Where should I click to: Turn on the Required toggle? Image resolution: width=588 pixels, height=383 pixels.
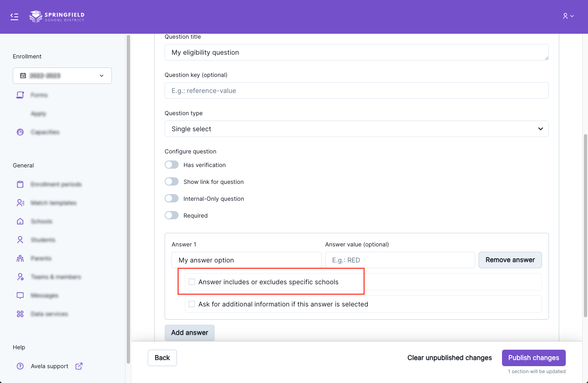(x=172, y=216)
